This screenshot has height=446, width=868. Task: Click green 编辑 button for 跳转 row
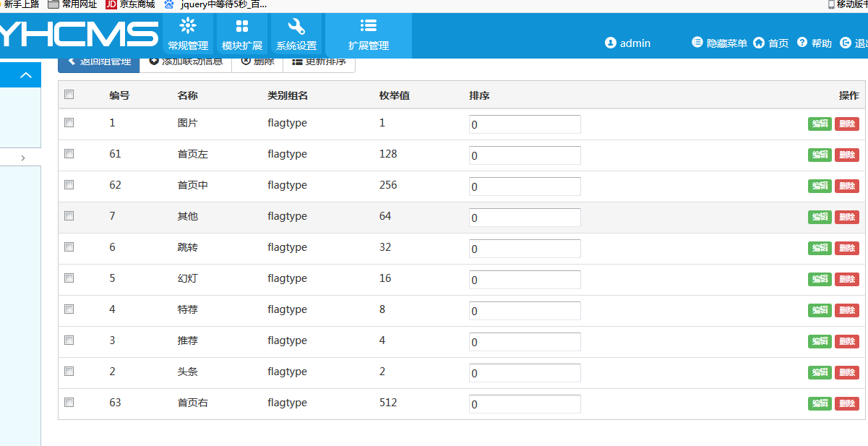click(820, 248)
